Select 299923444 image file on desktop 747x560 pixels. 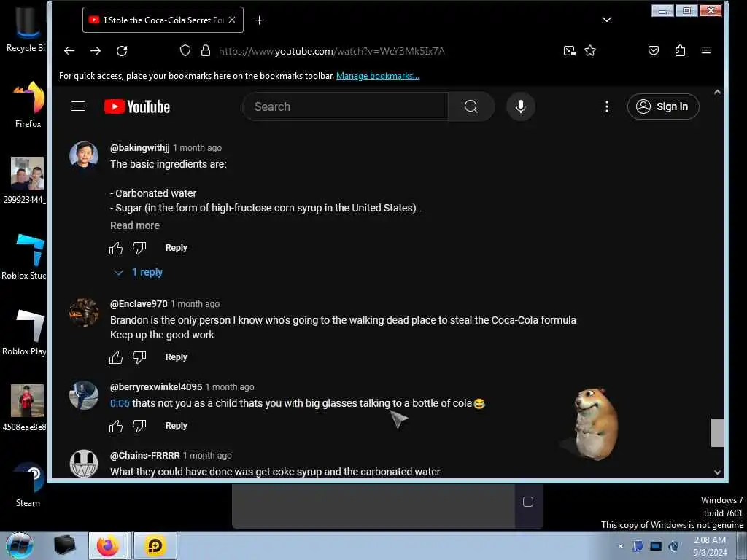pos(25,181)
